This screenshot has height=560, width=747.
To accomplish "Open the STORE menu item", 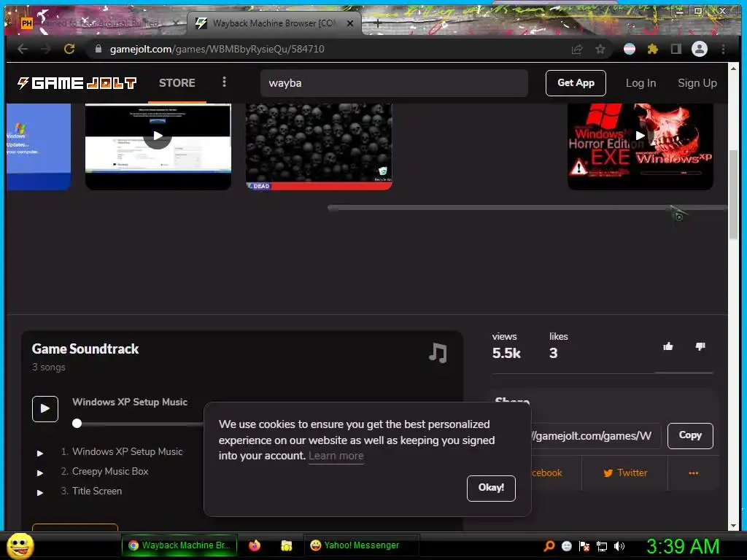I will [x=177, y=83].
